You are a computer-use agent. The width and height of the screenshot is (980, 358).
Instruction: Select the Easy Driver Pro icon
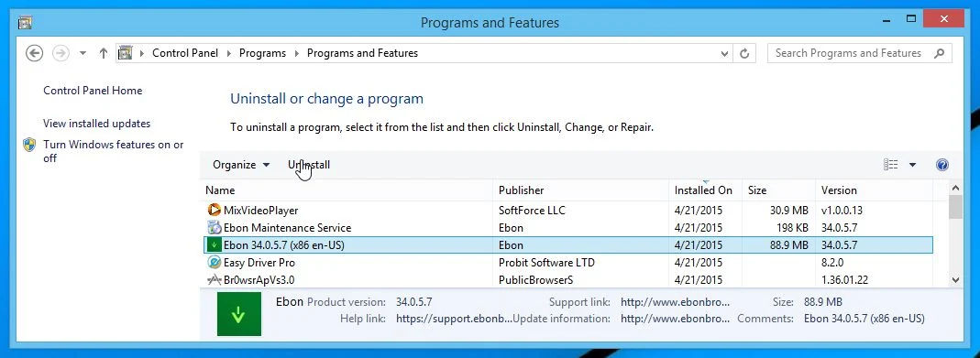click(x=214, y=263)
